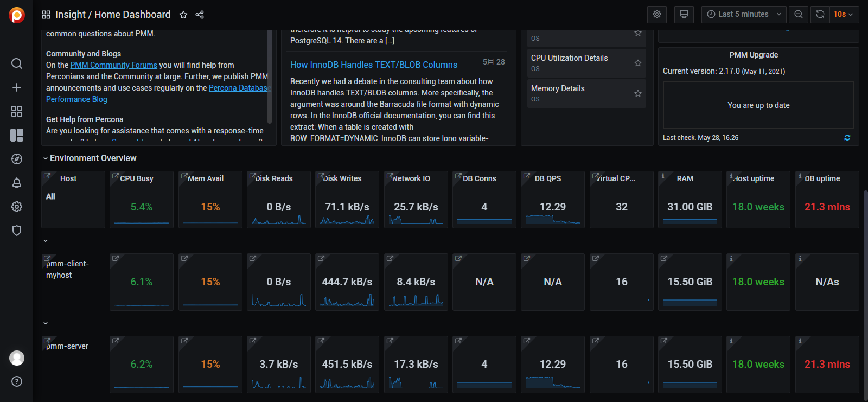Open the InnoDB TEXT/BLOB Columns article
868x402 pixels.
(x=373, y=65)
